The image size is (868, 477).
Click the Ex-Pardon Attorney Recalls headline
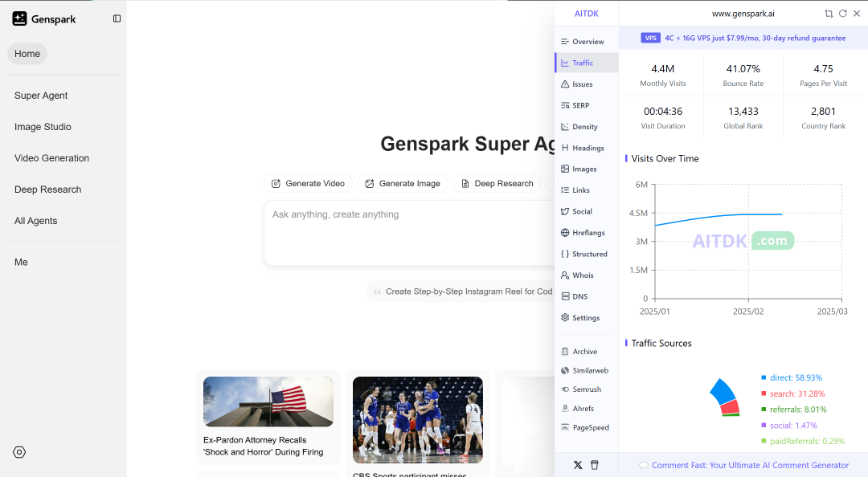263,446
